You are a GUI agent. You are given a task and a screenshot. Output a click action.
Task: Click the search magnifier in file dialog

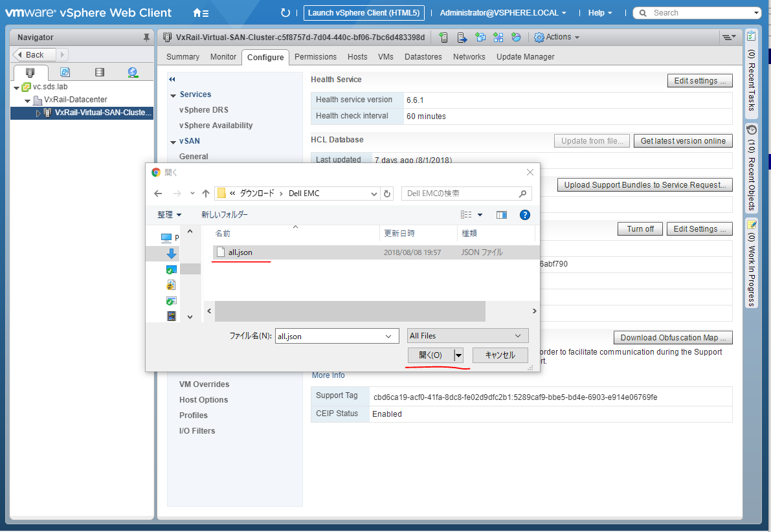522,194
